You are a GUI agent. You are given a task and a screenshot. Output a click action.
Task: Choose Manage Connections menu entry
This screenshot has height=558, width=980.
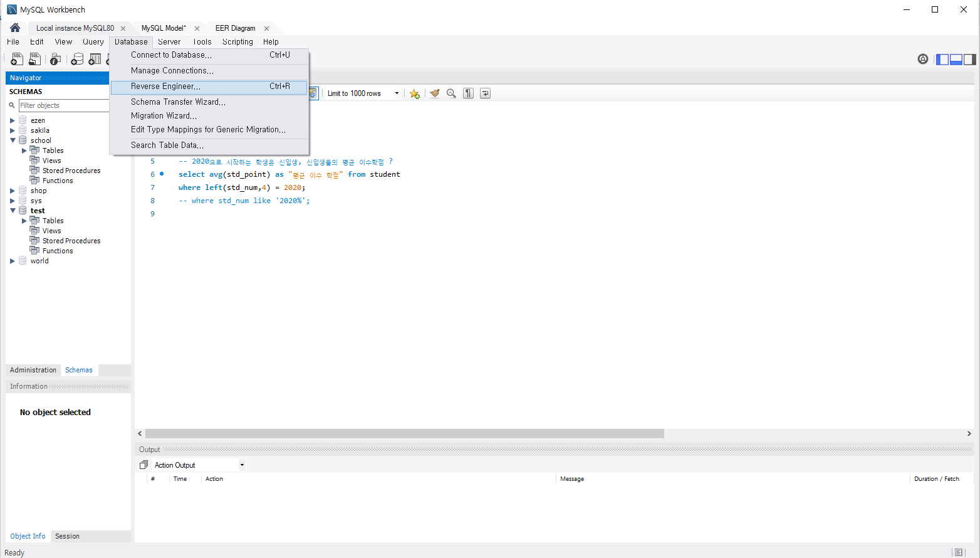coord(209,71)
